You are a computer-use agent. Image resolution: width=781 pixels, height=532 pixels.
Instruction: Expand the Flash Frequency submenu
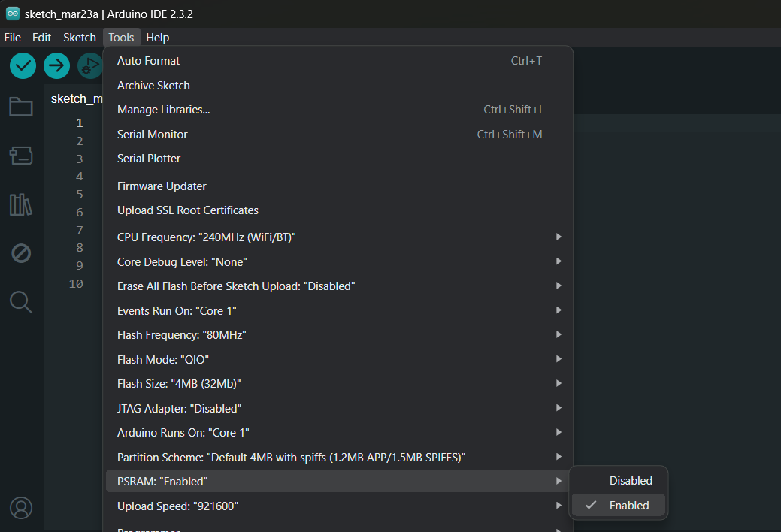(x=338, y=334)
